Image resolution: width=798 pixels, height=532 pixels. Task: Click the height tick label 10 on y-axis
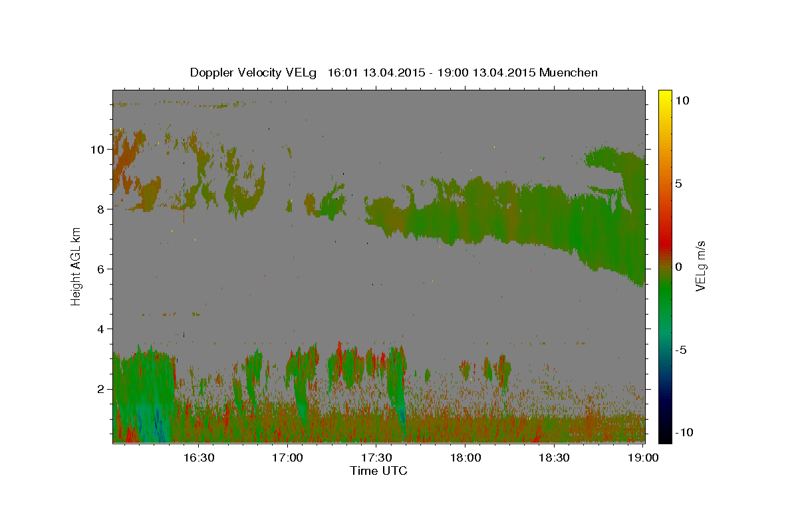tap(98, 150)
